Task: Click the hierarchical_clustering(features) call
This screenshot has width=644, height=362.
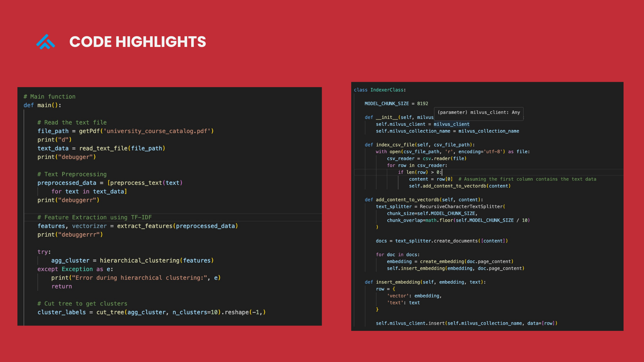Action: (x=156, y=260)
